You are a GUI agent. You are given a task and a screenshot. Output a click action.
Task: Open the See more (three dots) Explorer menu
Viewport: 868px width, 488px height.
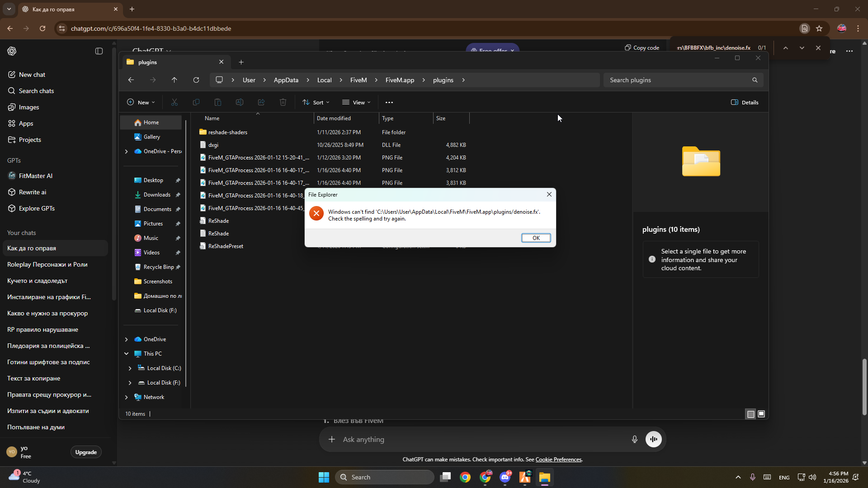coord(389,103)
